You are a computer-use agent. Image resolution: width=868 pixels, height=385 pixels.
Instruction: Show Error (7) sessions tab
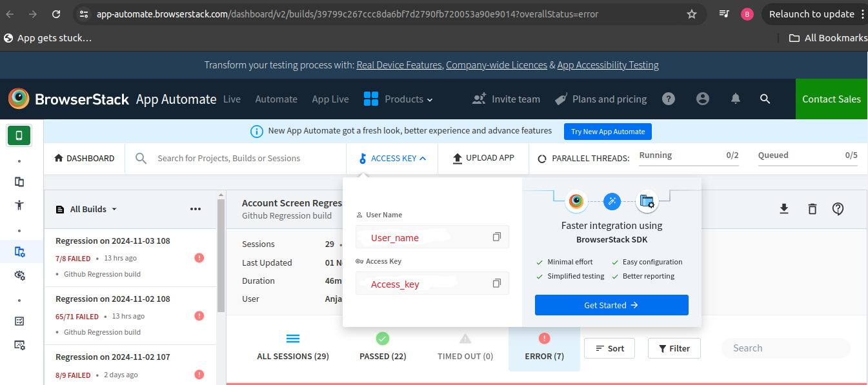click(544, 348)
